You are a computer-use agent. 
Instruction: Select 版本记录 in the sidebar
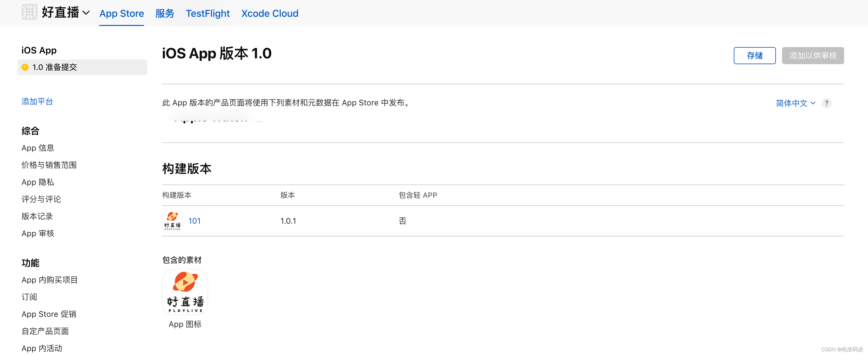pyautogui.click(x=37, y=216)
